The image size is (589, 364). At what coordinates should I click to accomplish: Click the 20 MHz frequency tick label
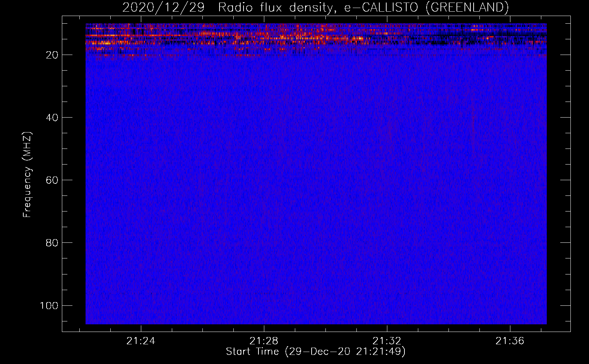(x=52, y=55)
